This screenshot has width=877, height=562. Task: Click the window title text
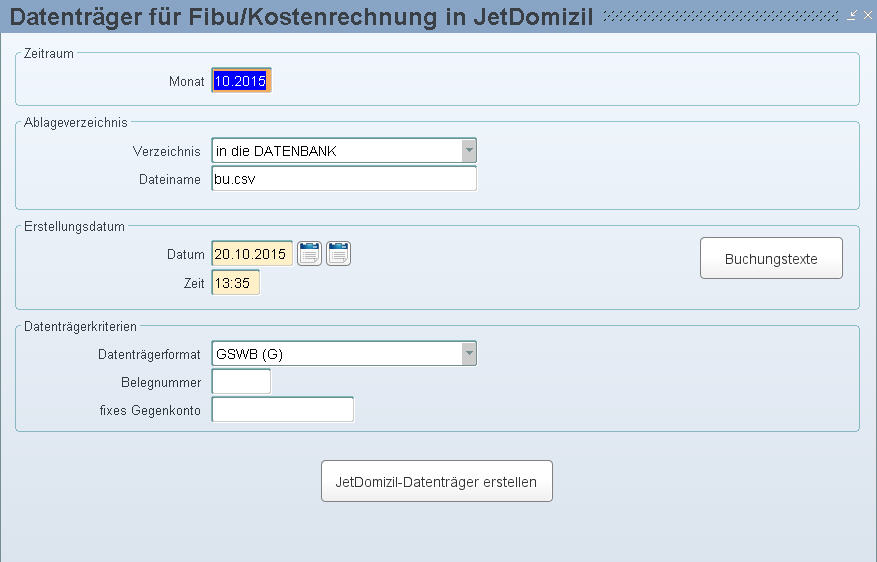tap(301, 16)
